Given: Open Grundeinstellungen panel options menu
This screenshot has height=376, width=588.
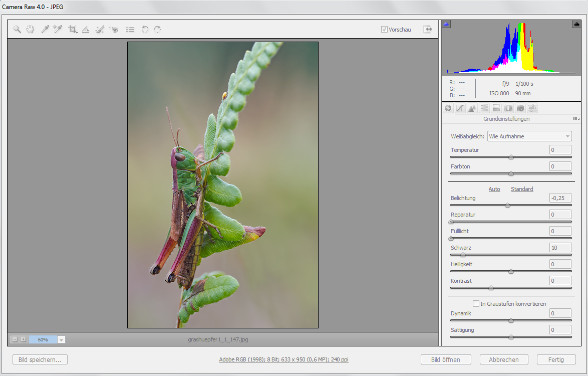Looking at the screenshot, I should pos(575,119).
